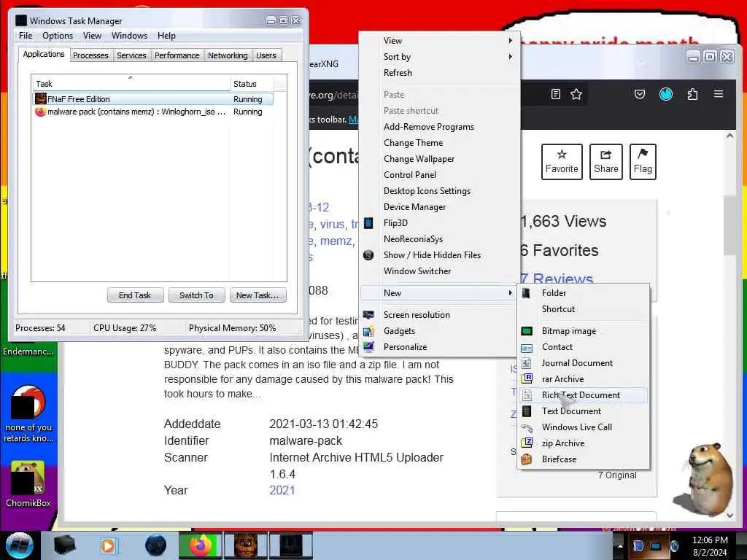Click the Gadgets icon in the context menu

click(x=368, y=331)
